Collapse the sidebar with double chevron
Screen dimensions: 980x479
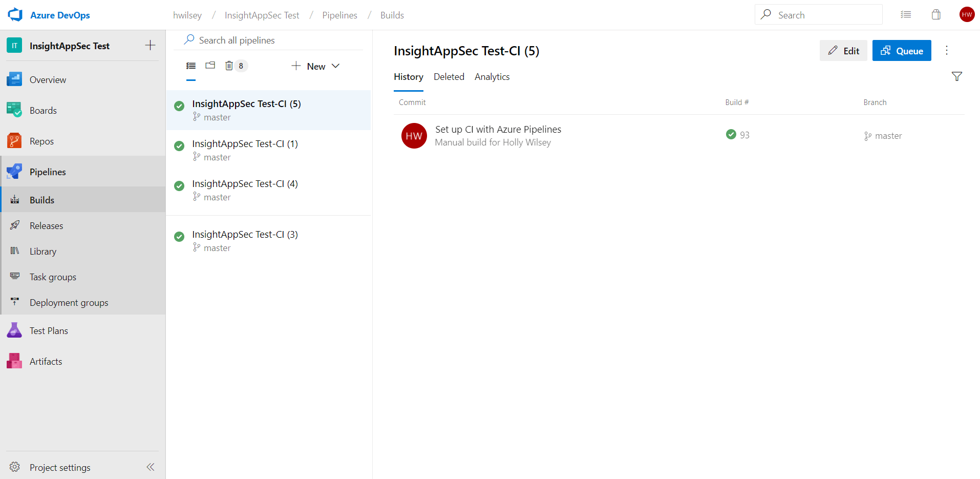click(151, 467)
